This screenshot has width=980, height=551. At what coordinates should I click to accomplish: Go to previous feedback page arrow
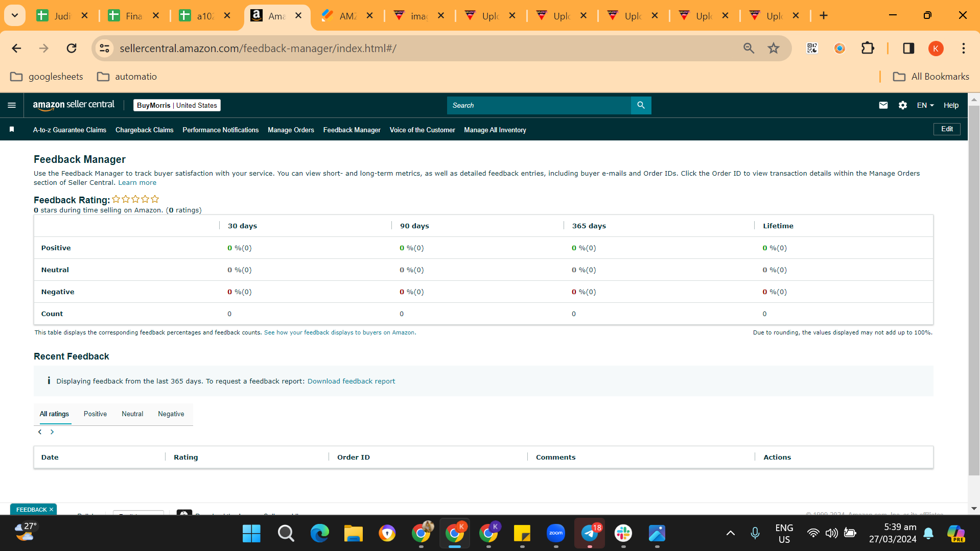(40, 432)
